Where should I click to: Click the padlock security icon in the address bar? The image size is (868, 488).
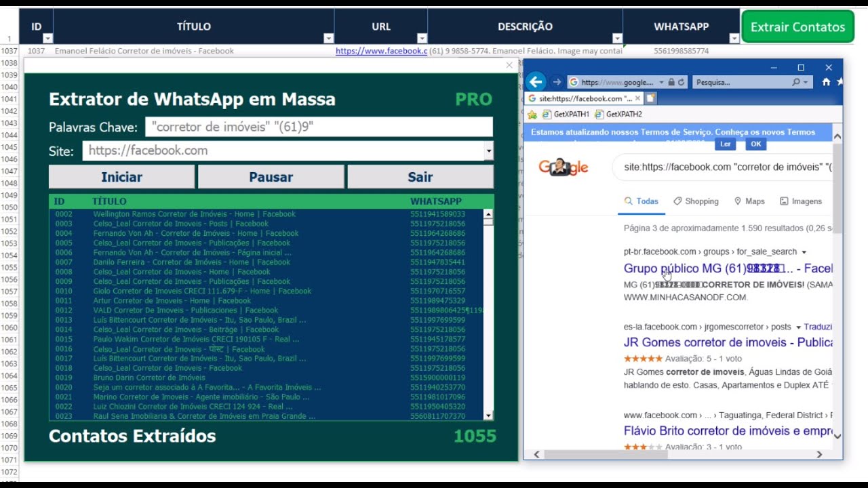[671, 82]
